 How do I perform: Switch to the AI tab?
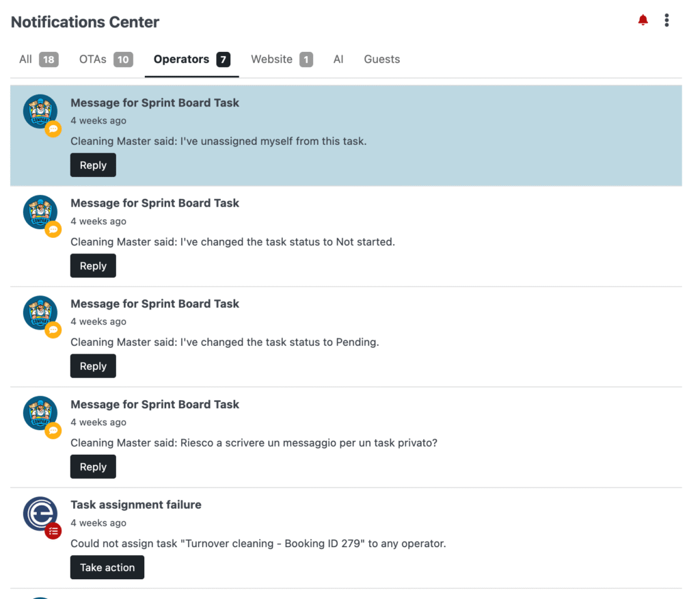pyautogui.click(x=338, y=59)
